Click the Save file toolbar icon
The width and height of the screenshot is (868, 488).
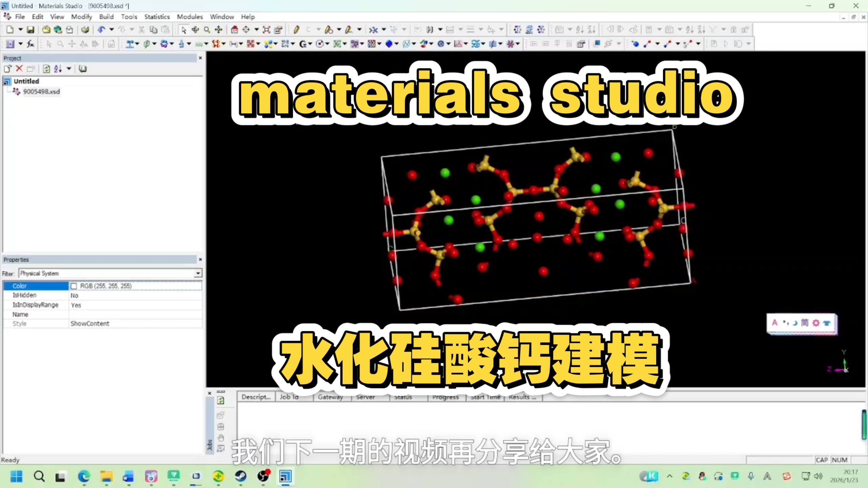31,30
